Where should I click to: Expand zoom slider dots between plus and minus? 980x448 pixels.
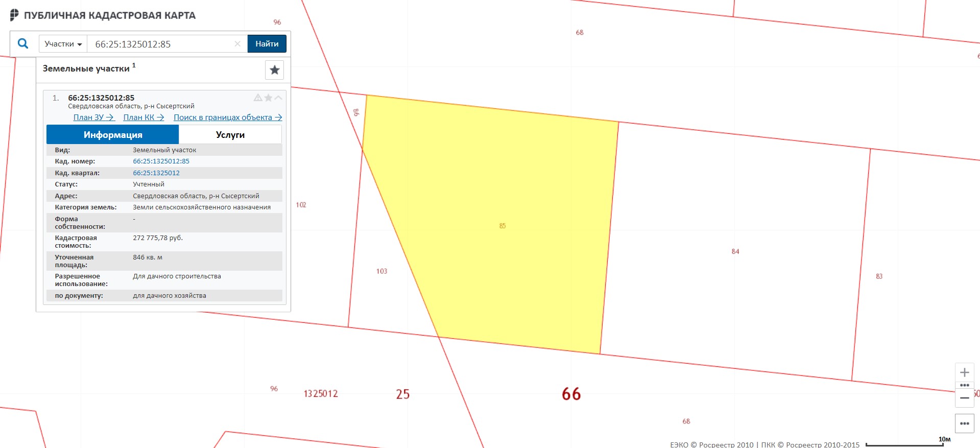(964, 385)
